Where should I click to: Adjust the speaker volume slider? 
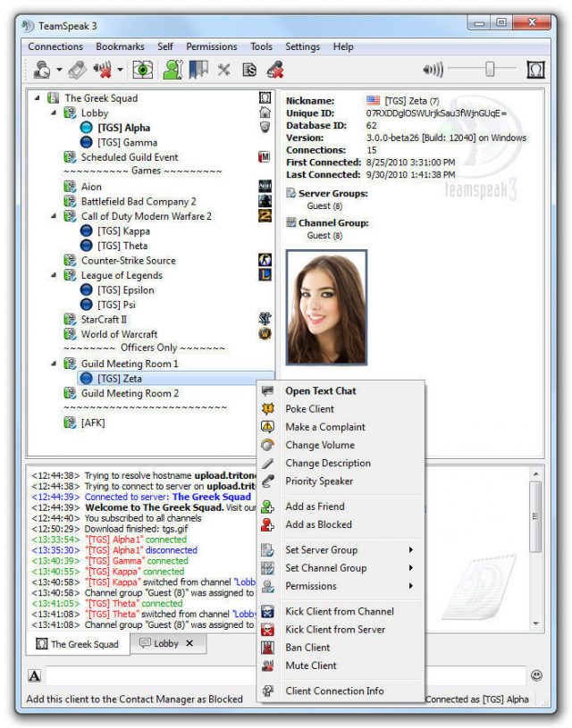click(489, 70)
